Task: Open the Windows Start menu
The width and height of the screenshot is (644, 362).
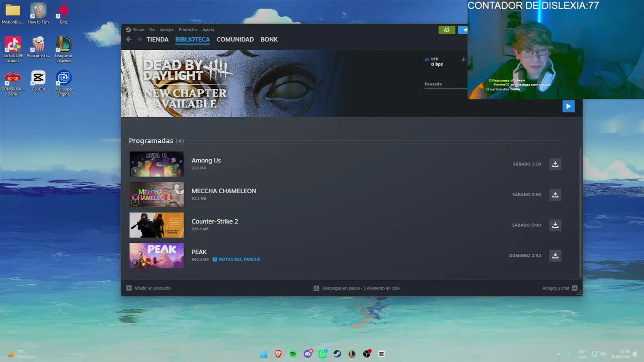Action: [x=264, y=354]
